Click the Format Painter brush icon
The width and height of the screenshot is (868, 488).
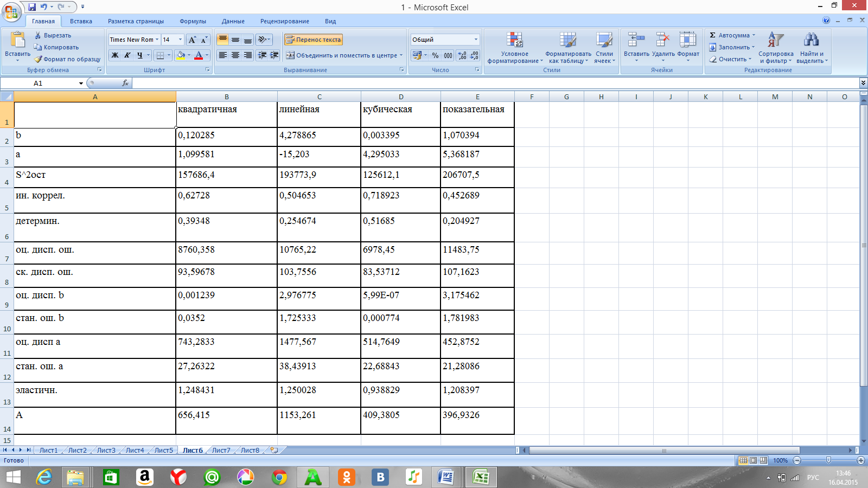[38, 59]
